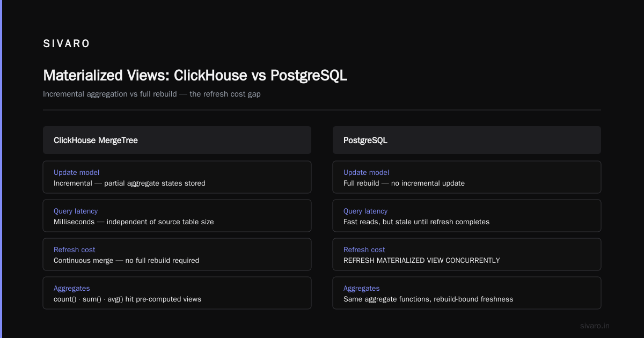Click the Query latency label in the PostgreSQL column
Screen dimensions: 644x338
365,211
